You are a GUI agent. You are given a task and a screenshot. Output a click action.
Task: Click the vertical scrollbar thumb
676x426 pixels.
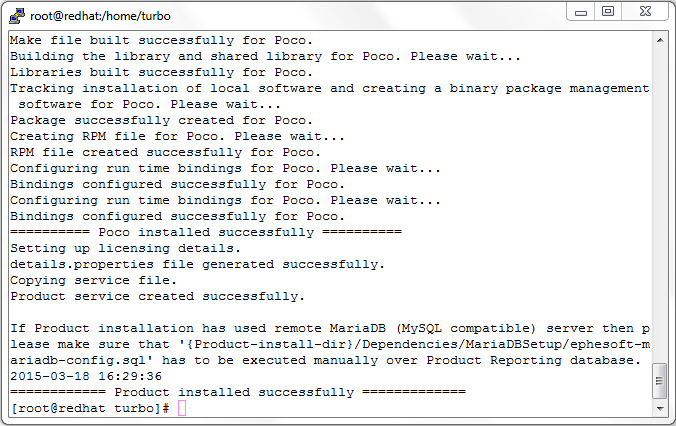coord(660,381)
